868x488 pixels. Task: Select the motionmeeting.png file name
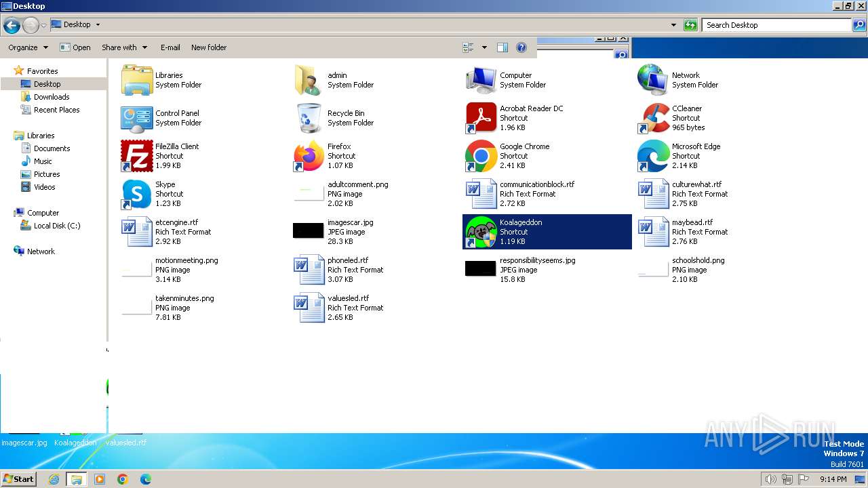[x=186, y=260]
